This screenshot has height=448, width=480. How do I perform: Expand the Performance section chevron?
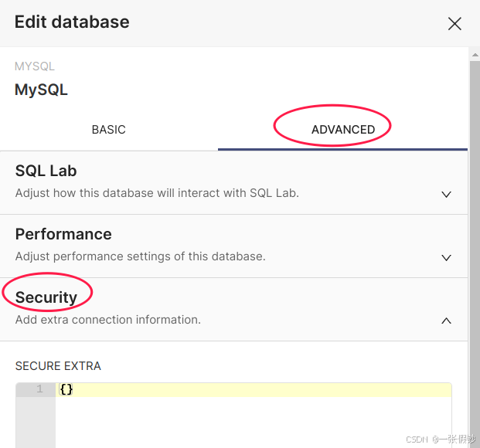pyautogui.click(x=446, y=257)
